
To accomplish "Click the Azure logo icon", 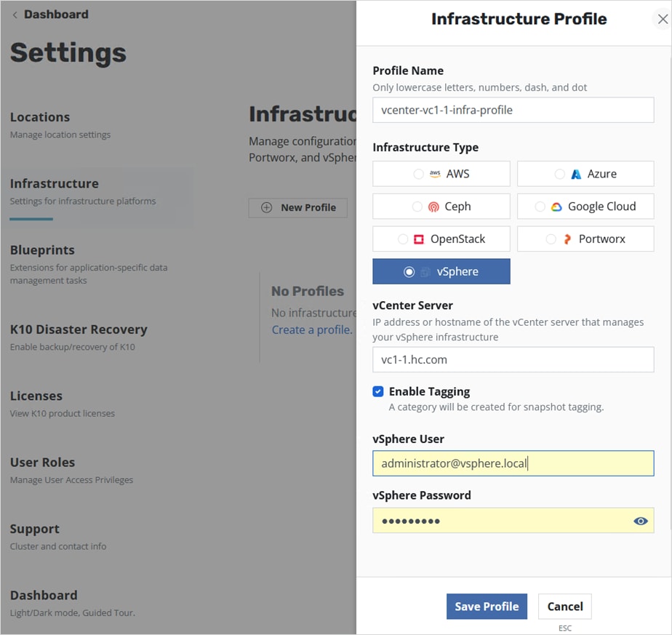I will [576, 174].
